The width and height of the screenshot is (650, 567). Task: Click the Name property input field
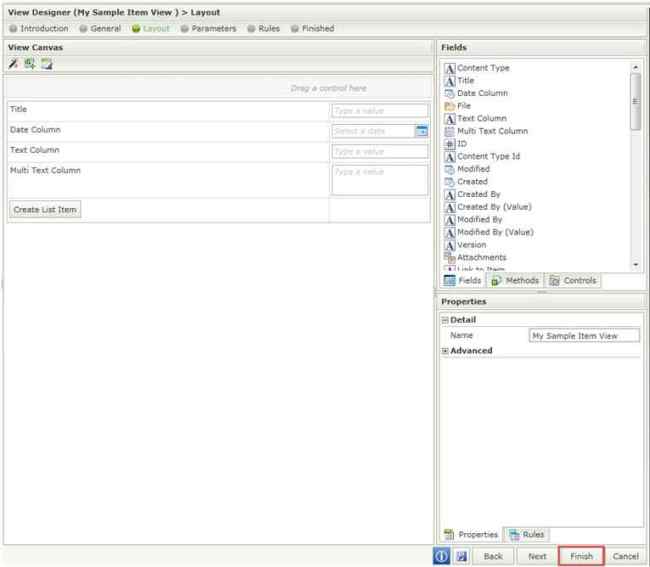click(584, 336)
